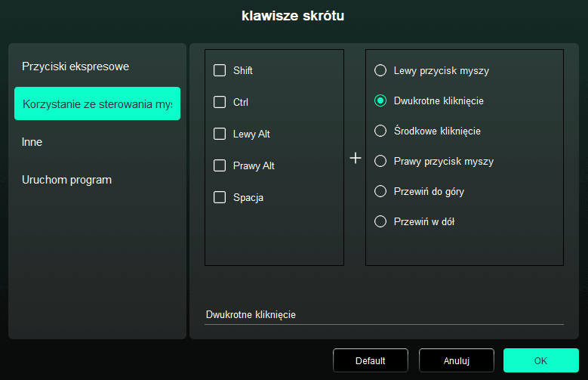Tick the Ctrl checkbox
Image resolution: width=588 pixels, height=380 pixels.
click(x=220, y=102)
